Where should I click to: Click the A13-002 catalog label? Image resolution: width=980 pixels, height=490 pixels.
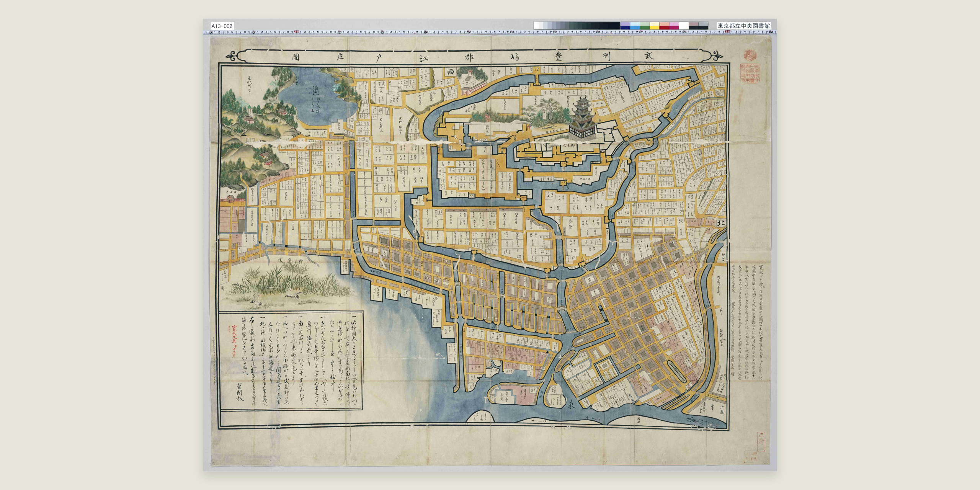(222, 26)
